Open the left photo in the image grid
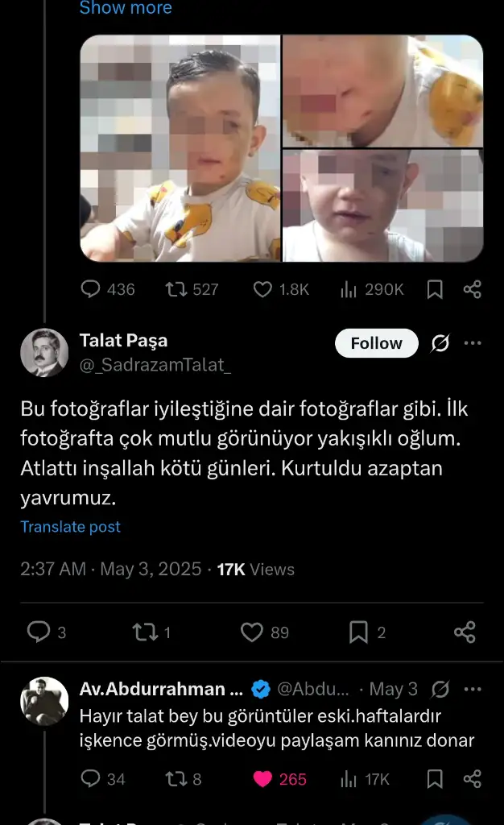Viewport: 504px width, 825px height. click(x=180, y=148)
